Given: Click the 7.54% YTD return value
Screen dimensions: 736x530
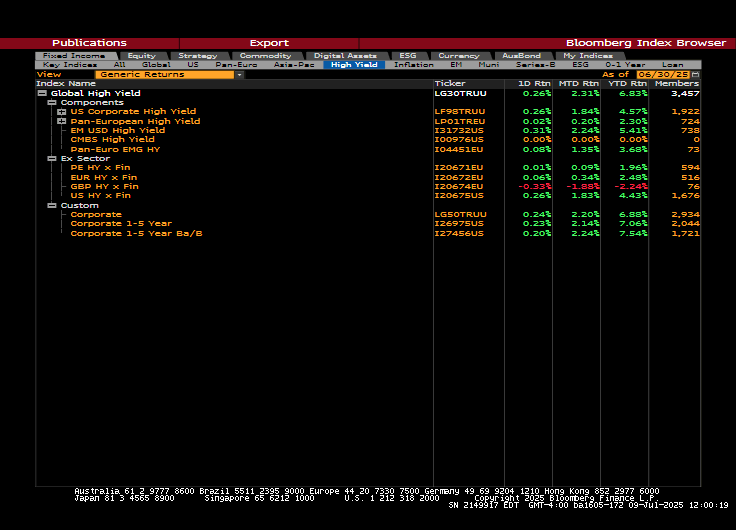Looking at the screenshot, I should [633, 233].
